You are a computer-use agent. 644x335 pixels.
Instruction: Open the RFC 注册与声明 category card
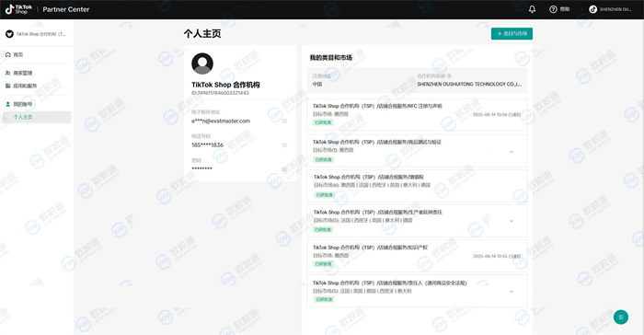[418, 115]
